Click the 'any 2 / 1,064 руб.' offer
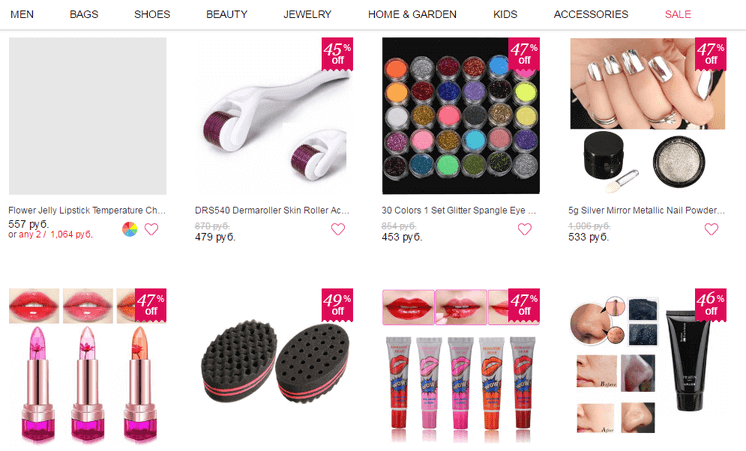This screenshot has width=746, height=451. pos(56,235)
